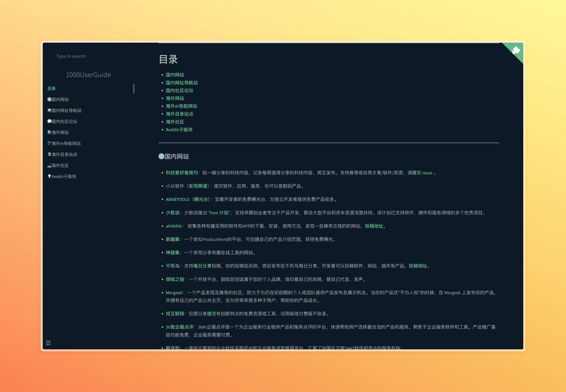Screen dimensions: 566x392
Task: Open the 提交 issue link
Action: 422,173
